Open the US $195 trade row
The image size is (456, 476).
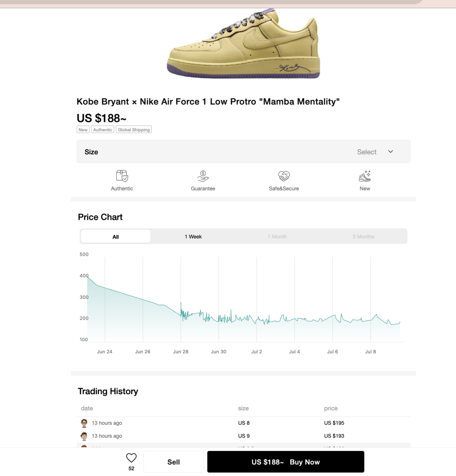243,423
